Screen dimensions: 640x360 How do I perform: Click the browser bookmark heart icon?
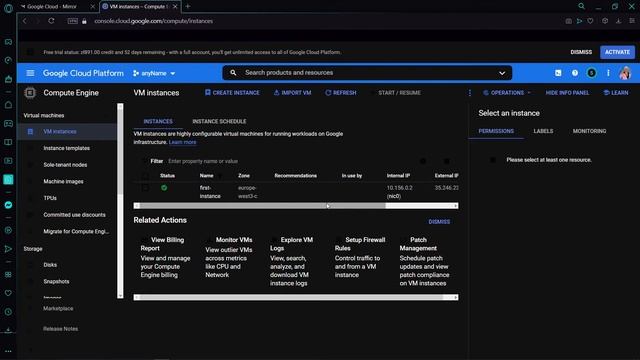(590, 21)
